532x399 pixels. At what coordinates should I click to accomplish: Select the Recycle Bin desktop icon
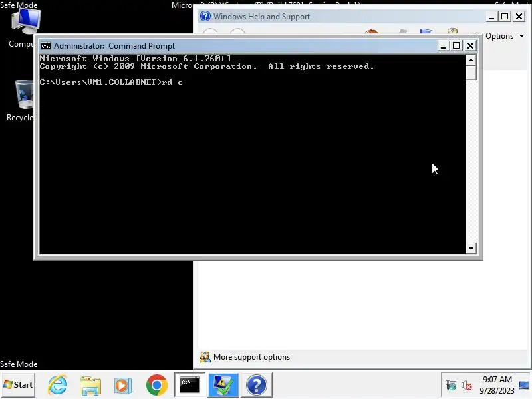(x=20, y=101)
